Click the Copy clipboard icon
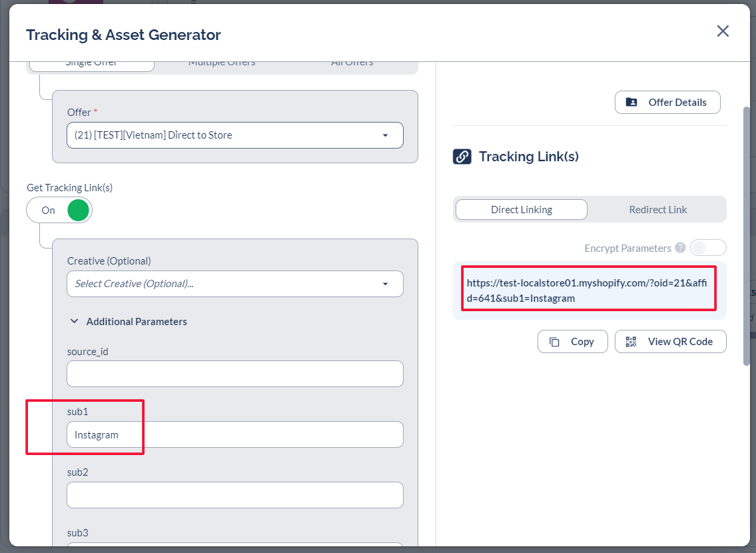Screen dimensions: 756x553 554,342
